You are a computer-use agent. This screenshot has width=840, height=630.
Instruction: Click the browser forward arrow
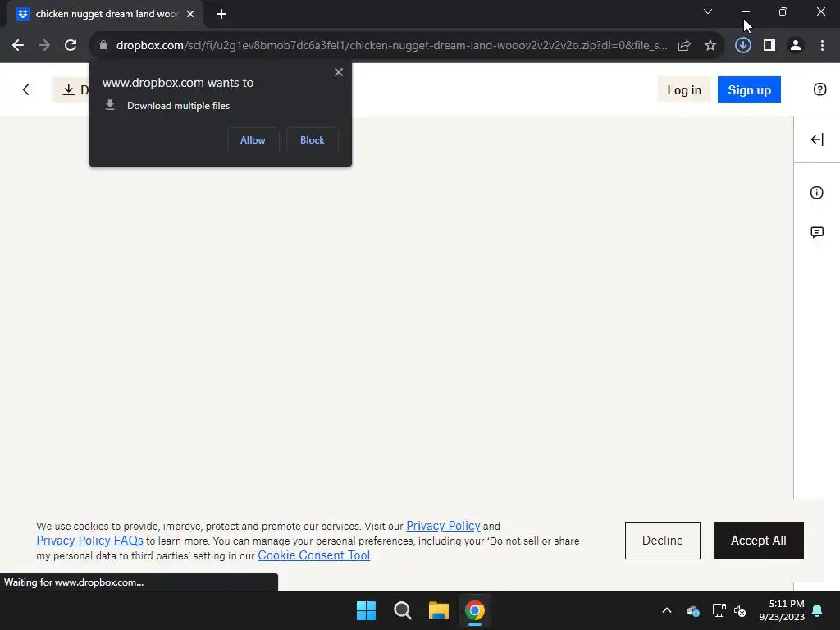click(44, 46)
